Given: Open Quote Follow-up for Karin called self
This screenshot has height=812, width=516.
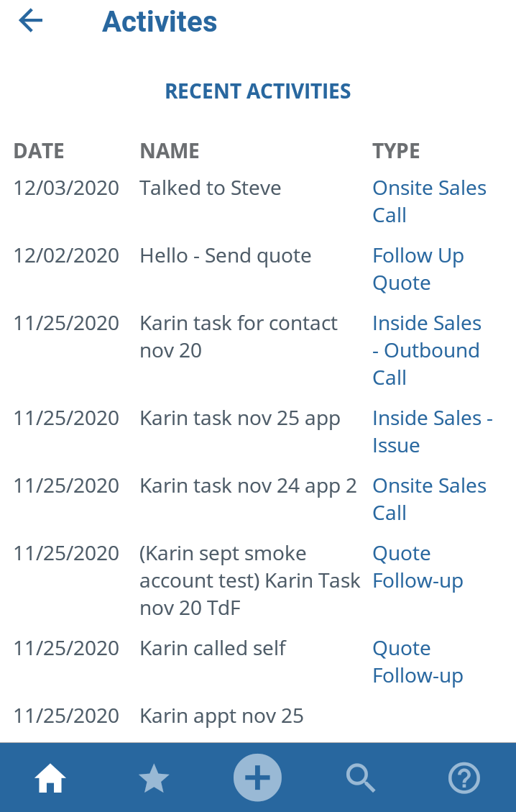Looking at the screenshot, I should click(x=418, y=662).
